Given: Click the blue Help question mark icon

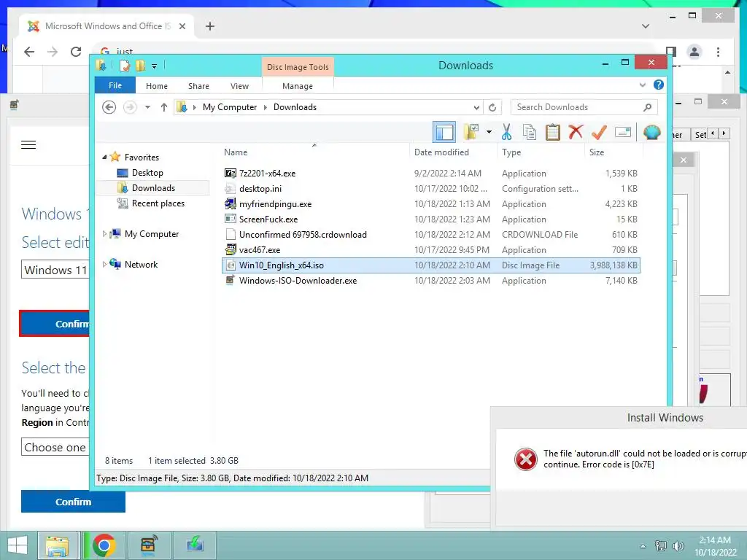Looking at the screenshot, I should [x=659, y=85].
